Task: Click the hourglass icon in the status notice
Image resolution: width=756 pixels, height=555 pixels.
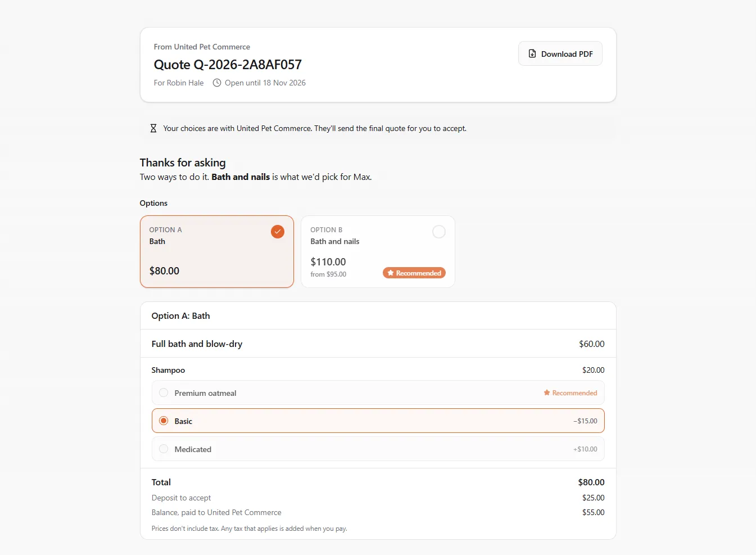Action: tap(153, 128)
